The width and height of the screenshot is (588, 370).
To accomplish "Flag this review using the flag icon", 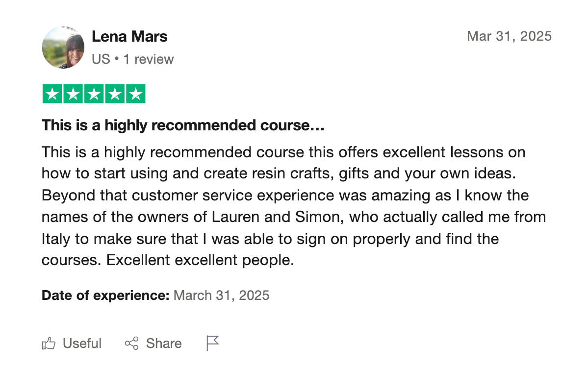I will click(x=212, y=343).
